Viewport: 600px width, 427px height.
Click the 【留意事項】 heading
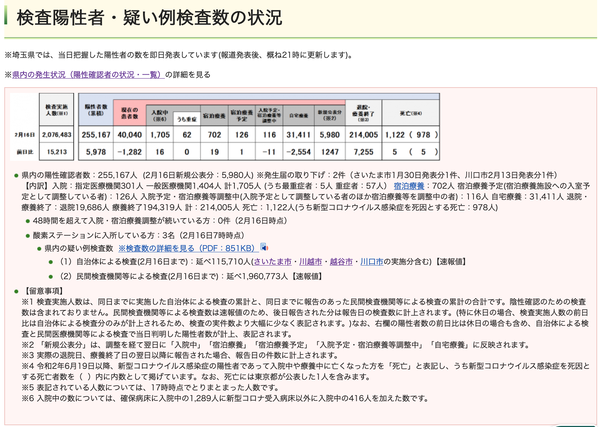pyautogui.click(x=43, y=291)
